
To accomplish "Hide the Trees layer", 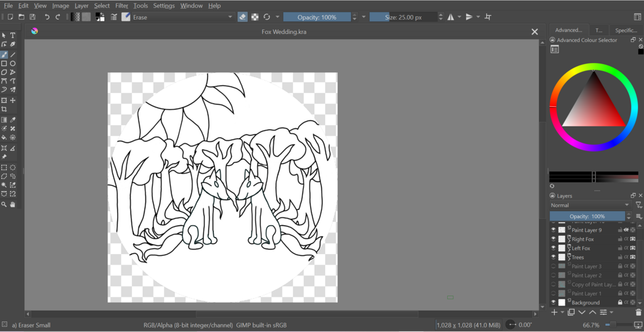I will click(553, 257).
